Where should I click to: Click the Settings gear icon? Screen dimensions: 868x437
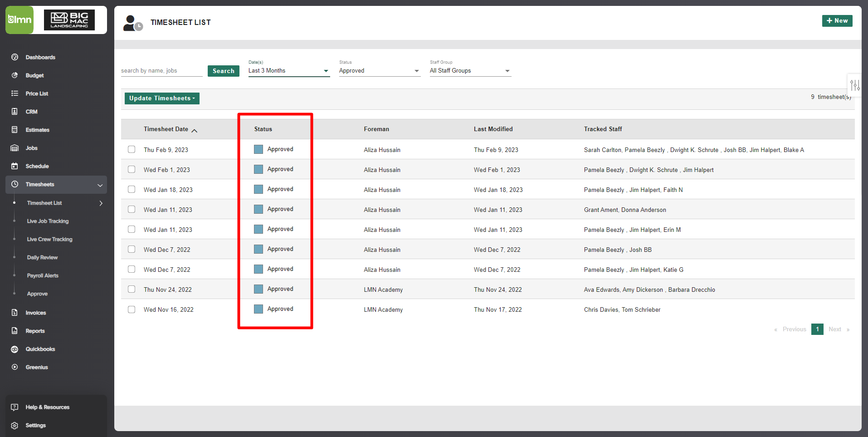pos(15,425)
